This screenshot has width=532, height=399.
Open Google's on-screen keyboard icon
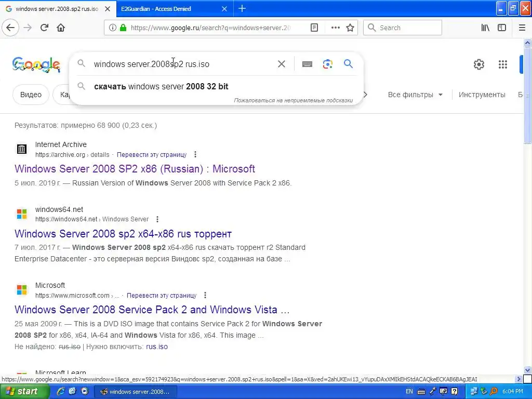click(307, 64)
